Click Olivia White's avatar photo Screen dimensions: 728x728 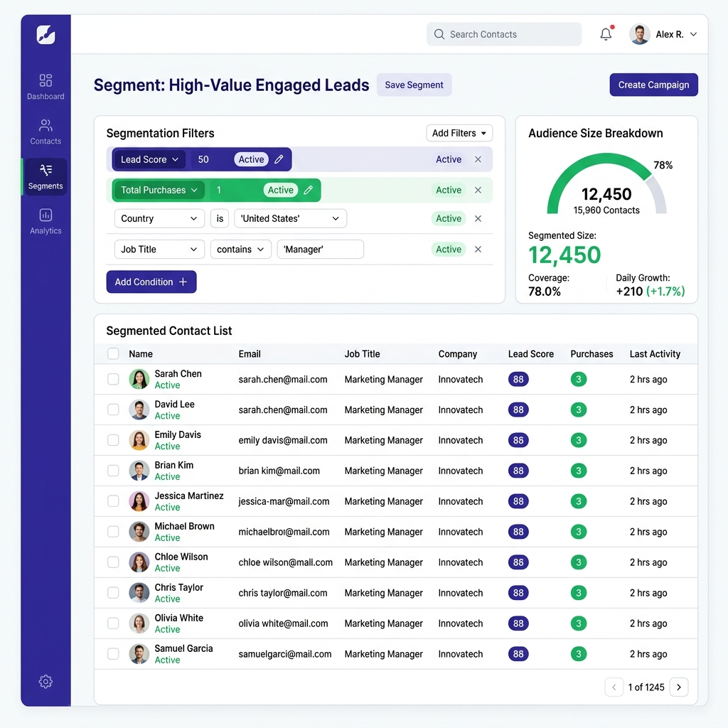click(x=139, y=623)
